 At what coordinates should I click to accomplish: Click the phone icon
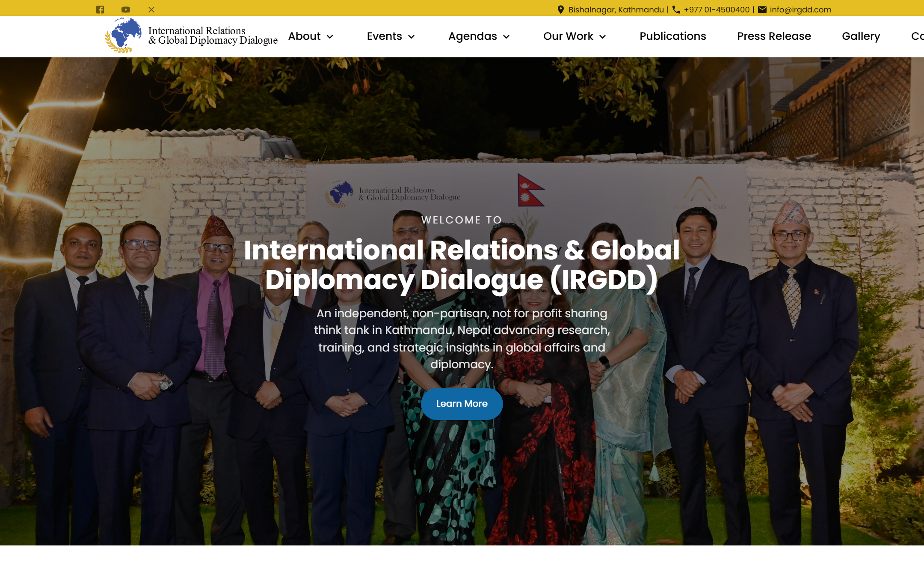[676, 9]
